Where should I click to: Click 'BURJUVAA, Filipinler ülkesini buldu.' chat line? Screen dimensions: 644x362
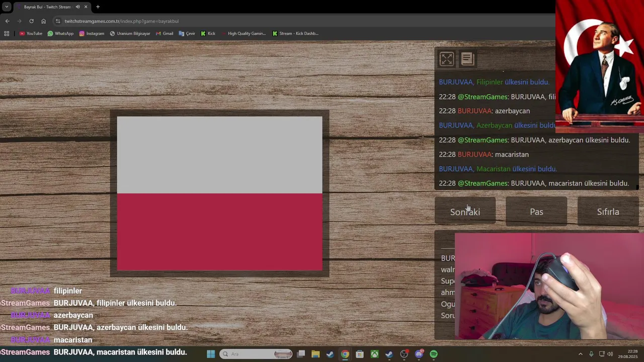(494, 82)
